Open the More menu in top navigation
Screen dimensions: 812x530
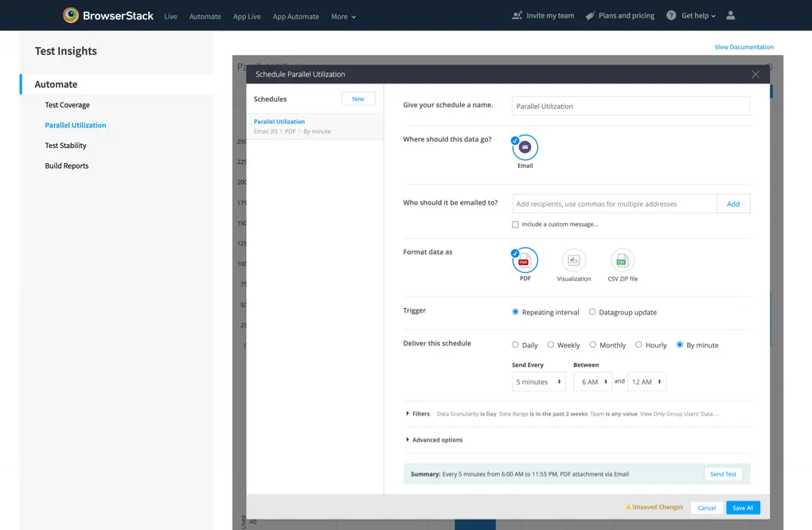[x=343, y=16]
